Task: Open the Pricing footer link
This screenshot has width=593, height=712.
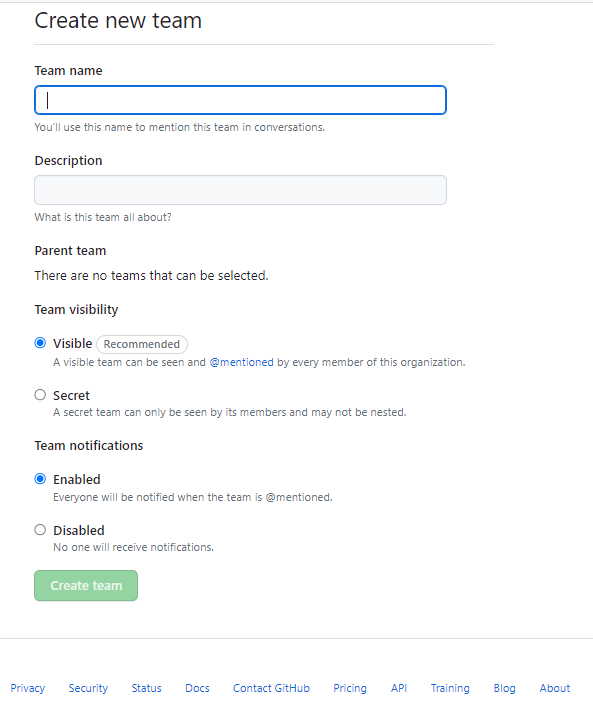Action: click(350, 688)
